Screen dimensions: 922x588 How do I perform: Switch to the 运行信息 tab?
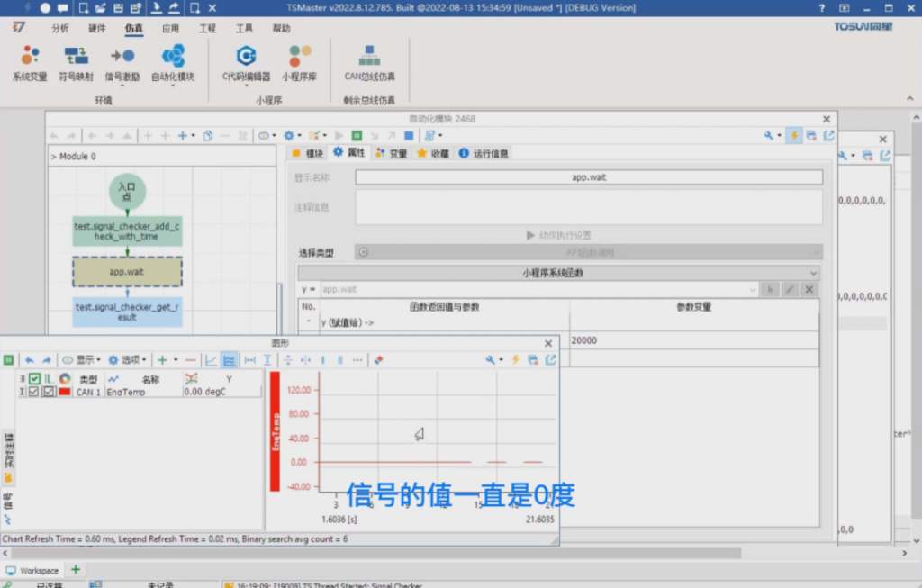484,153
